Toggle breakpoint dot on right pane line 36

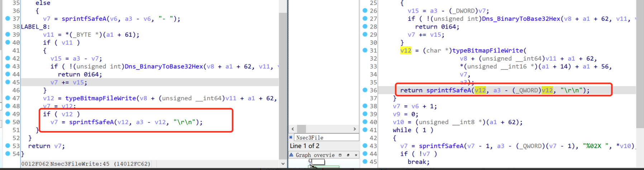(365, 90)
